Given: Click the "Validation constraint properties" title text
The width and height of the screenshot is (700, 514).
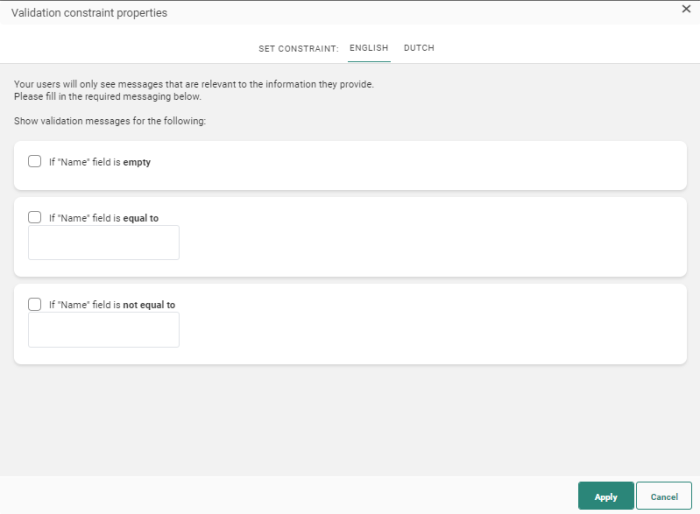Looking at the screenshot, I should [x=89, y=13].
